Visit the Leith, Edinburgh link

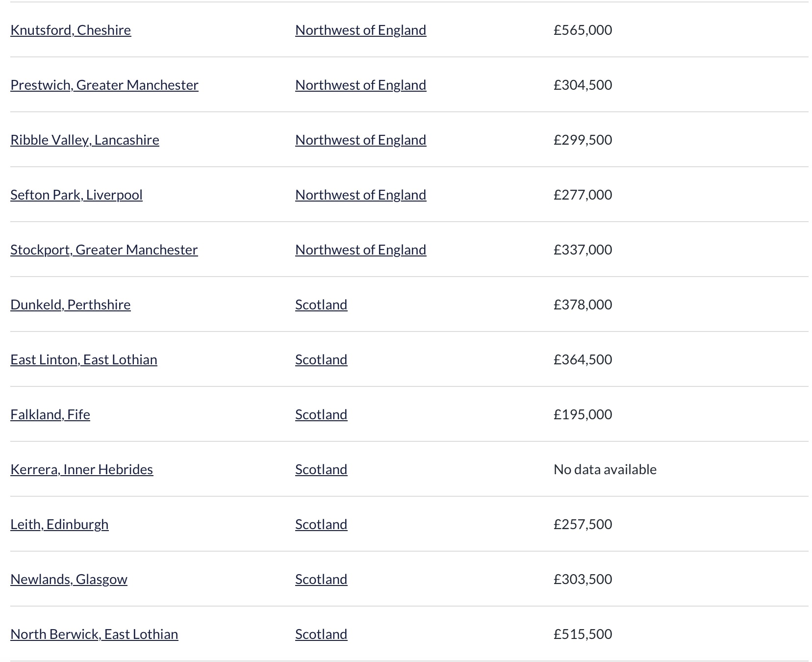click(59, 524)
